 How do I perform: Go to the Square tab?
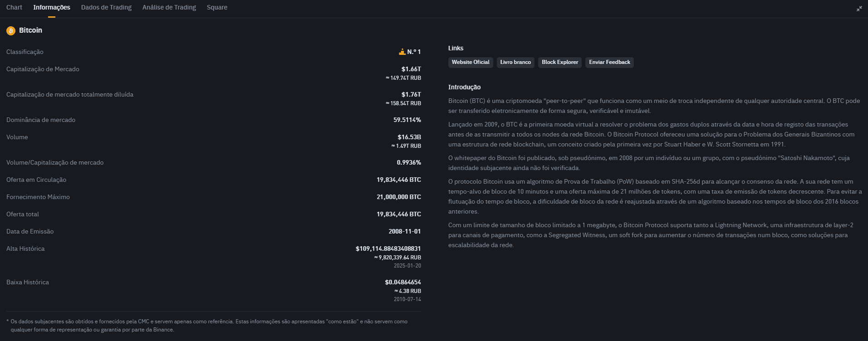(217, 7)
